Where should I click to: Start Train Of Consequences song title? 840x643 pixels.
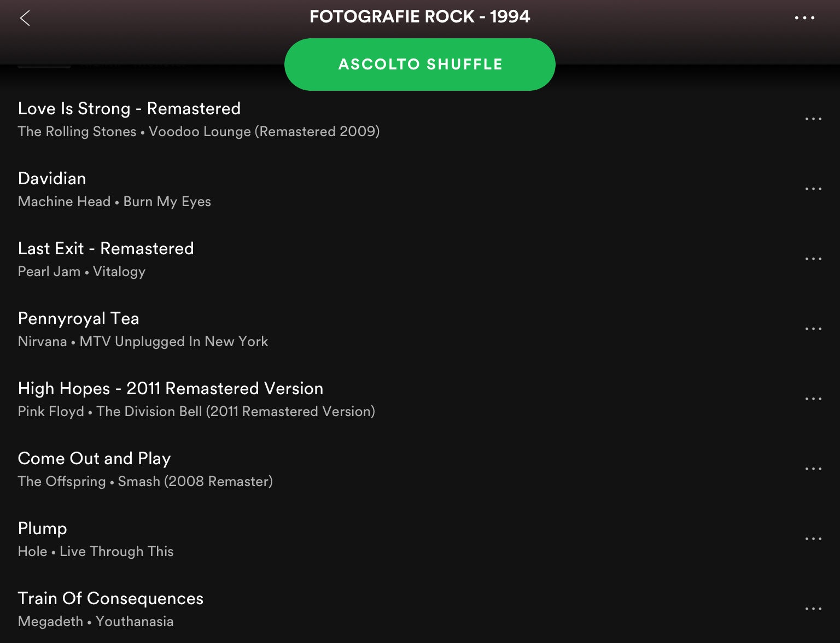click(x=110, y=599)
